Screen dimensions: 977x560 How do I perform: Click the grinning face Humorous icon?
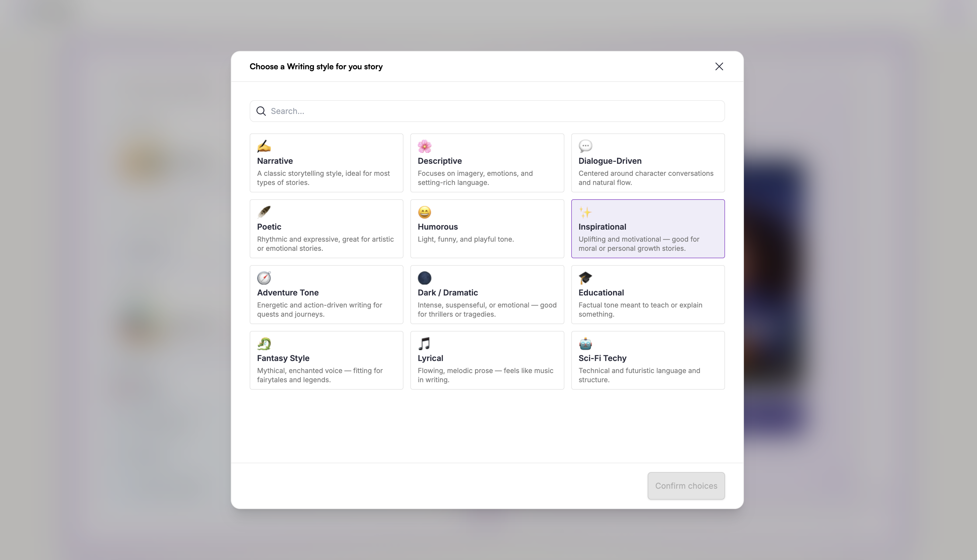425,212
